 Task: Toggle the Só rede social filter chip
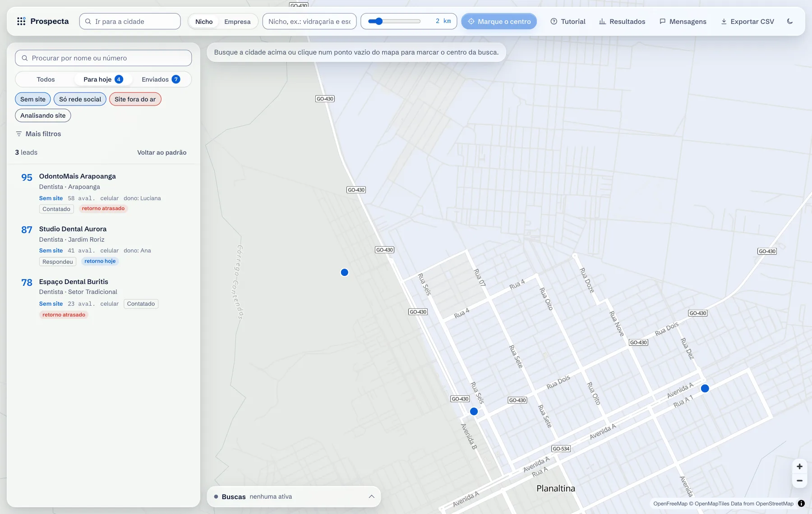click(80, 99)
